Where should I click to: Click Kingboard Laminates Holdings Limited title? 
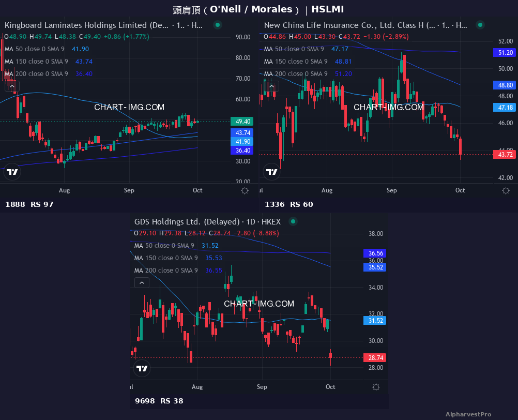click(103, 25)
